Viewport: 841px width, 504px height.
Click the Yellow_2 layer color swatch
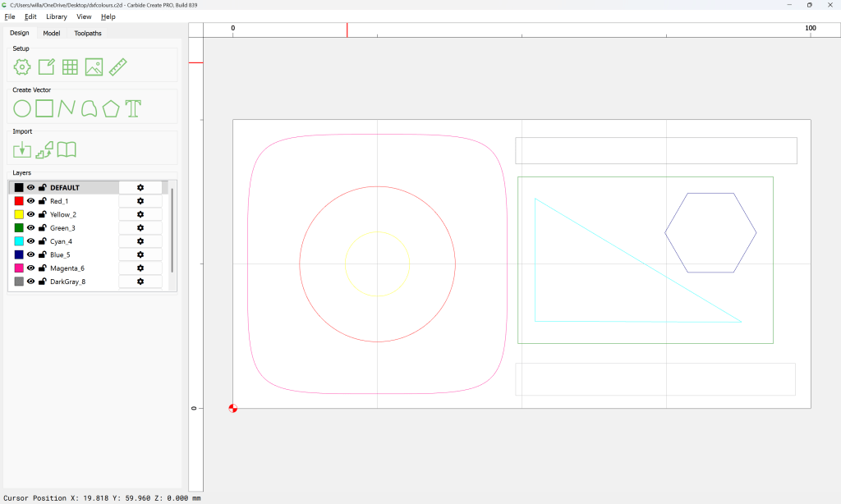(x=18, y=214)
